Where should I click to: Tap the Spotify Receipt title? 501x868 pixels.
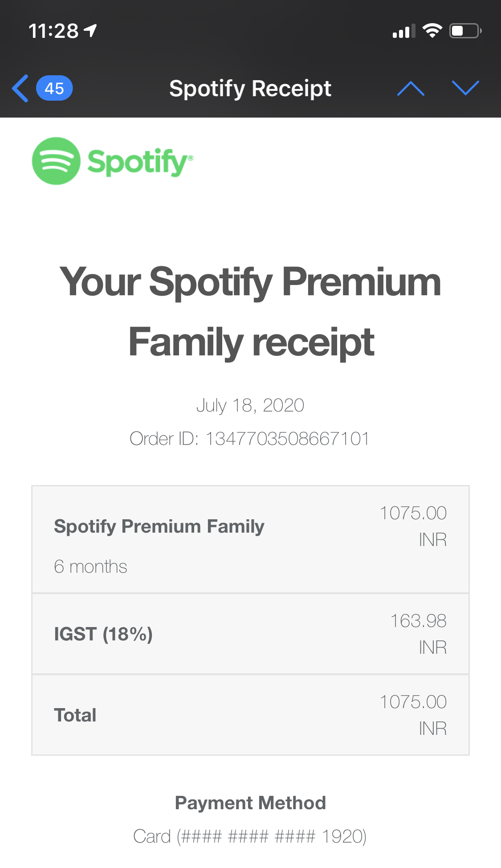tap(250, 88)
